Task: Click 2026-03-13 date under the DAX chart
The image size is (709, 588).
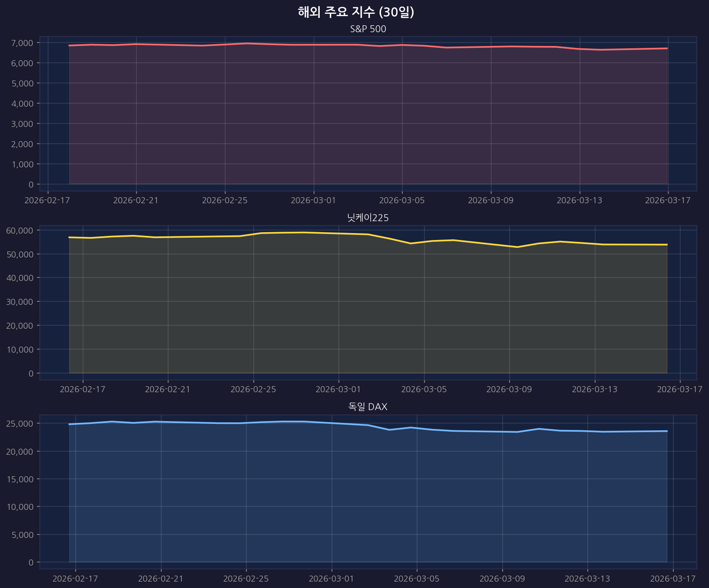Action: point(588,578)
